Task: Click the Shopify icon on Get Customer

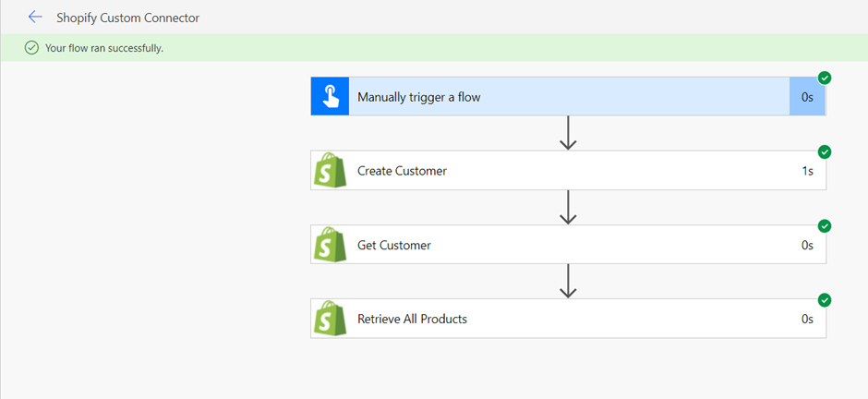Action: pyautogui.click(x=330, y=244)
